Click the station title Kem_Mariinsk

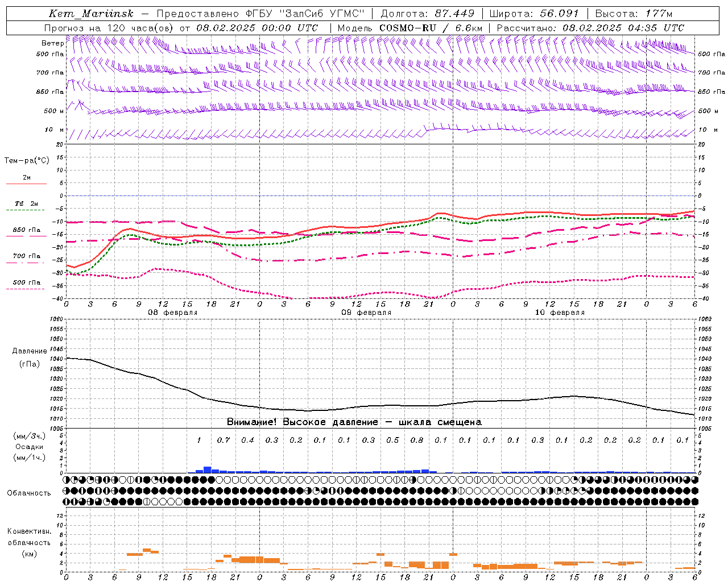tap(90, 13)
